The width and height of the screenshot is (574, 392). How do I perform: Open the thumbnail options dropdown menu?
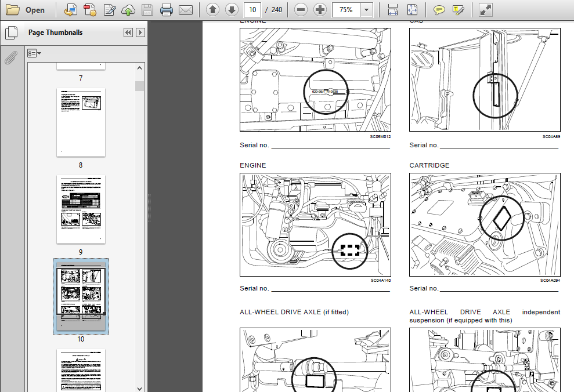click(34, 53)
